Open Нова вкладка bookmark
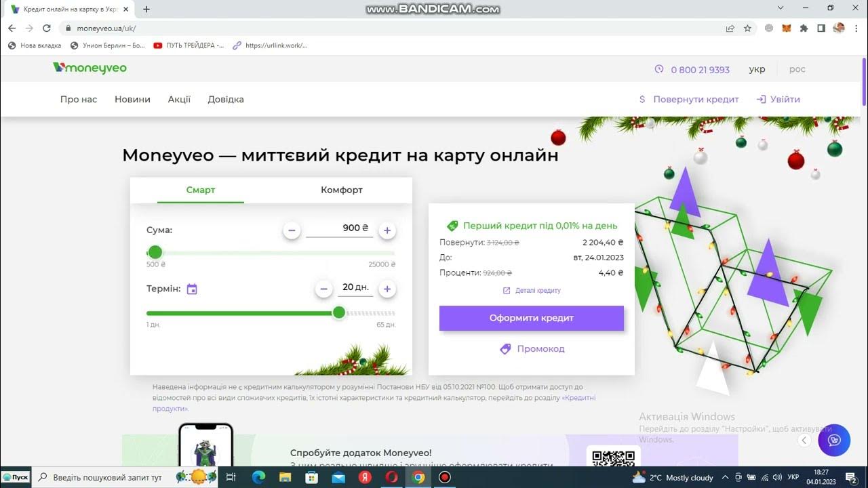 [35, 45]
